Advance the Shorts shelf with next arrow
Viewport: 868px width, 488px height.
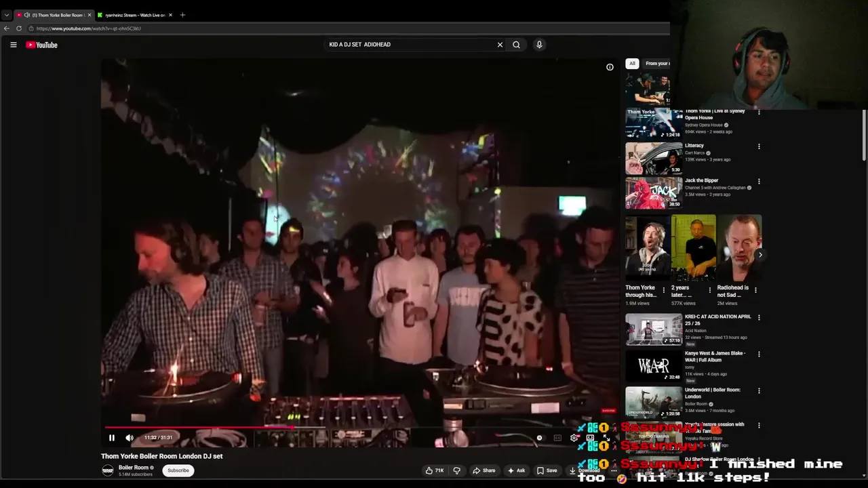[x=760, y=255]
